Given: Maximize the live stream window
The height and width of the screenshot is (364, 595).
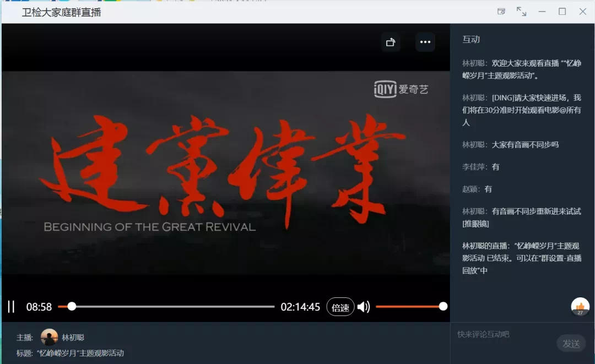Looking at the screenshot, I should pyautogui.click(x=562, y=12).
